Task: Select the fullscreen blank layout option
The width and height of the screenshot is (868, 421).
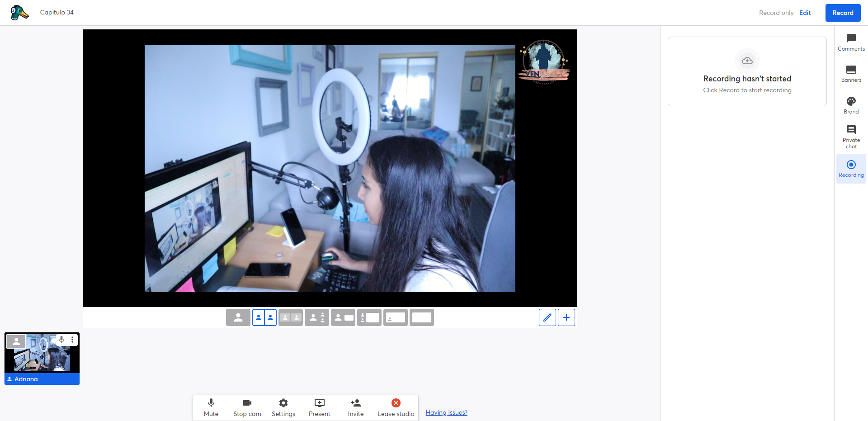Action: coord(422,317)
